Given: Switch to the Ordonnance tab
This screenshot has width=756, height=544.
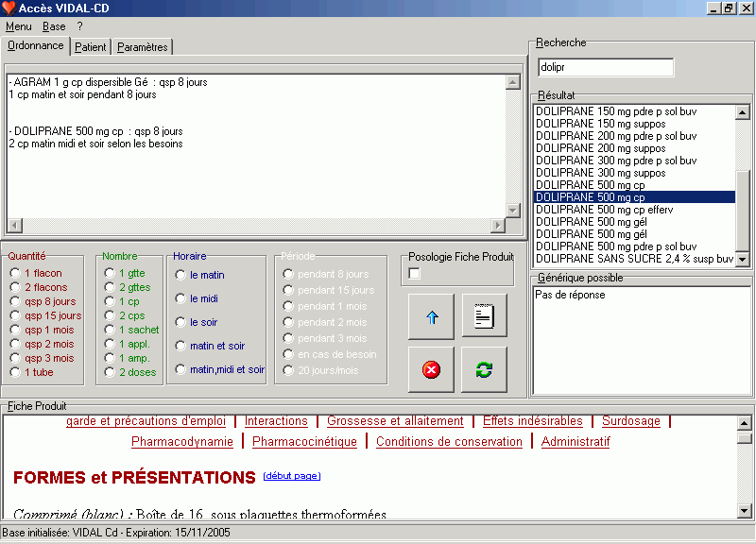Looking at the screenshot, I should point(35,45).
